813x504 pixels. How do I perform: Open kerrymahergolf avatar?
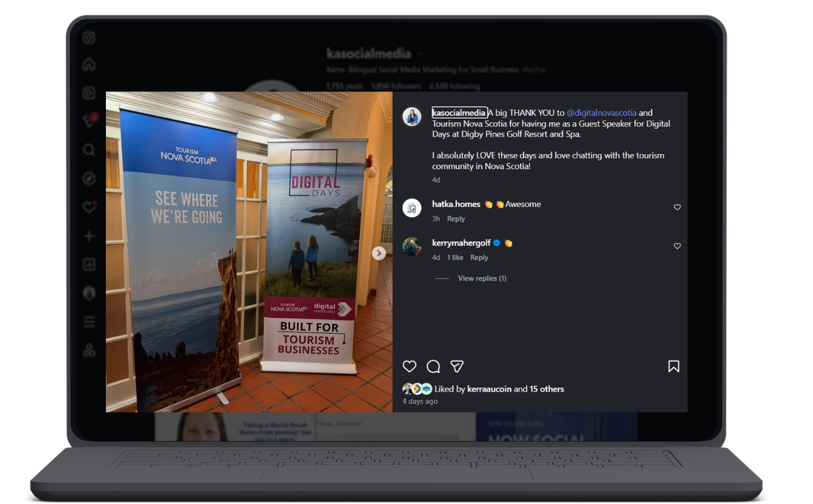coord(412,246)
